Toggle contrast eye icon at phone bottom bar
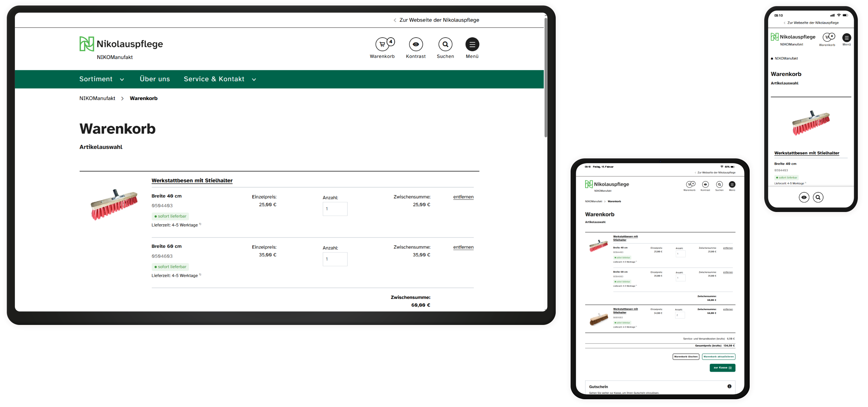This screenshot has width=868, height=407. point(804,197)
